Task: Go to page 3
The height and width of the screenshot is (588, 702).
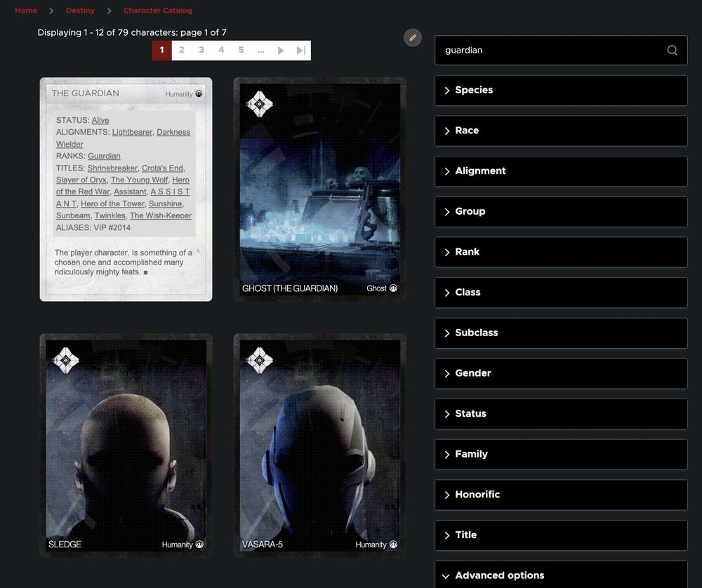Action: (201, 51)
